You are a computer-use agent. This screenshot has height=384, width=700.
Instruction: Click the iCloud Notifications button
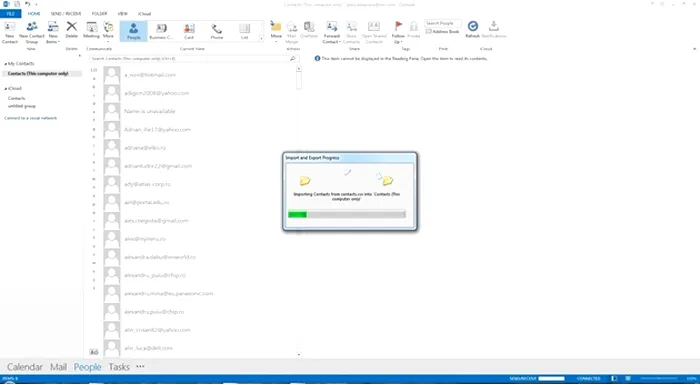click(x=494, y=29)
